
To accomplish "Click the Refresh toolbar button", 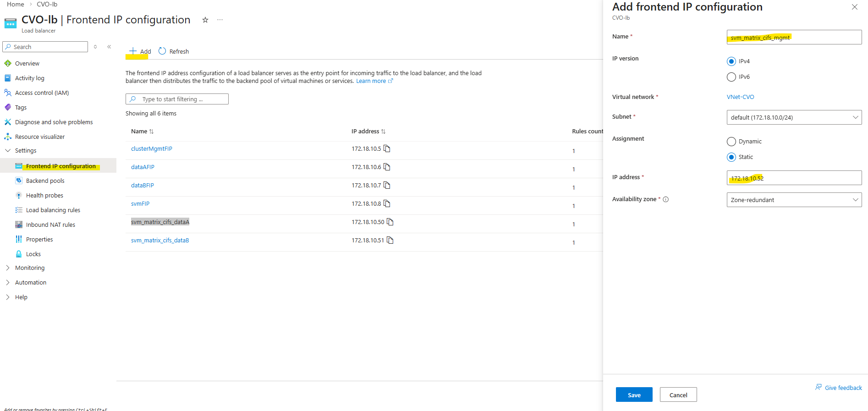I will [174, 51].
